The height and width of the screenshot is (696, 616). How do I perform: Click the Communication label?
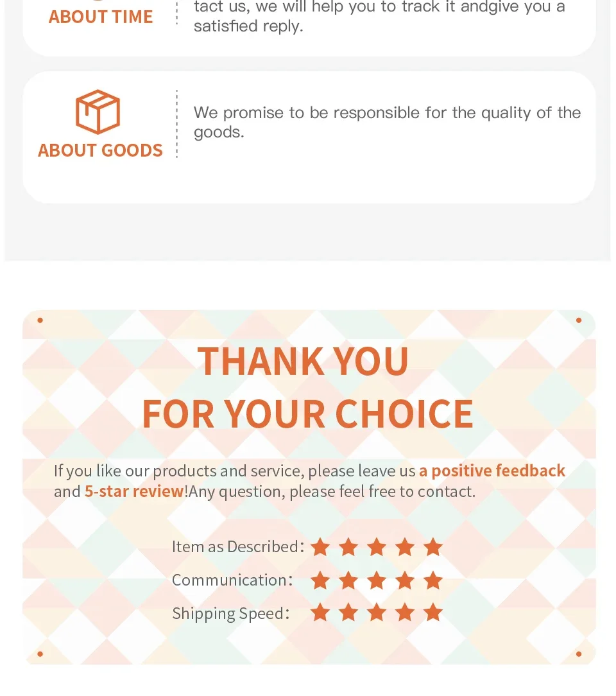point(232,580)
